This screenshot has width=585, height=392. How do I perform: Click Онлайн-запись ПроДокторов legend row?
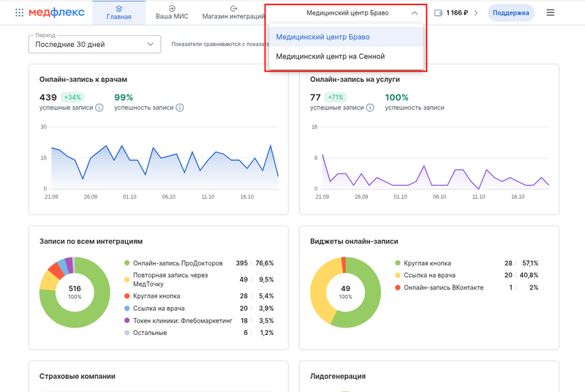coord(199,263)
